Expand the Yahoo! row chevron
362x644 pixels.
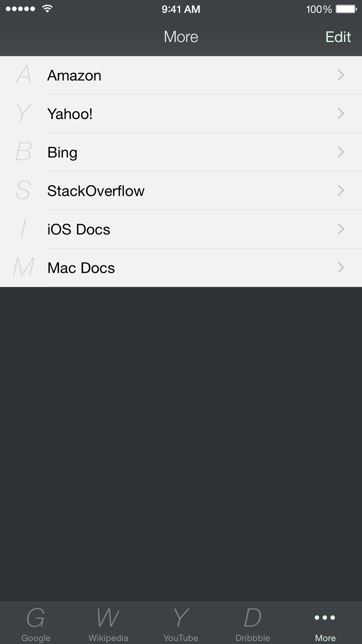tap(341, 113)
